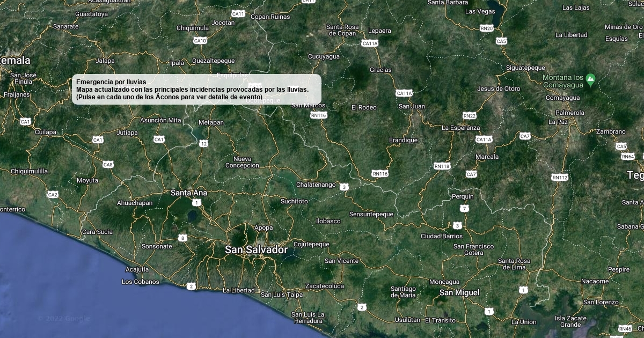
Task: Click the RN112 route shield
Action: 560,177
